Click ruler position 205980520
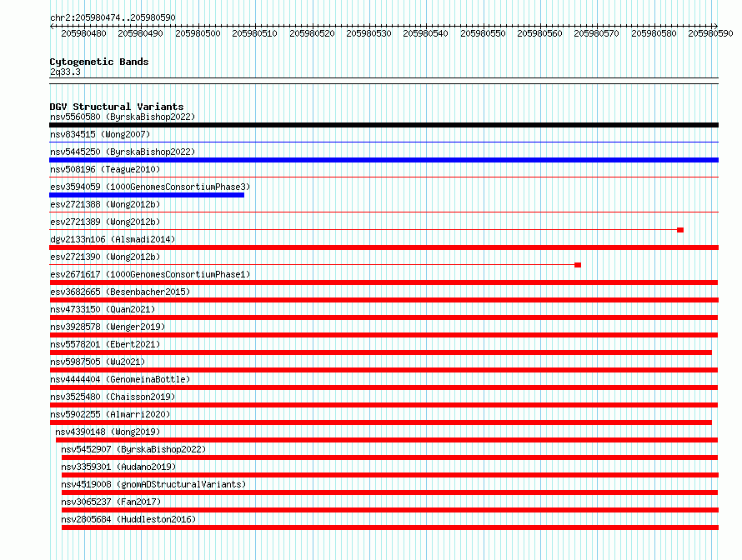The width and height of the screenshot is (742, 560). pyautogui.click(x=312, y=33)
